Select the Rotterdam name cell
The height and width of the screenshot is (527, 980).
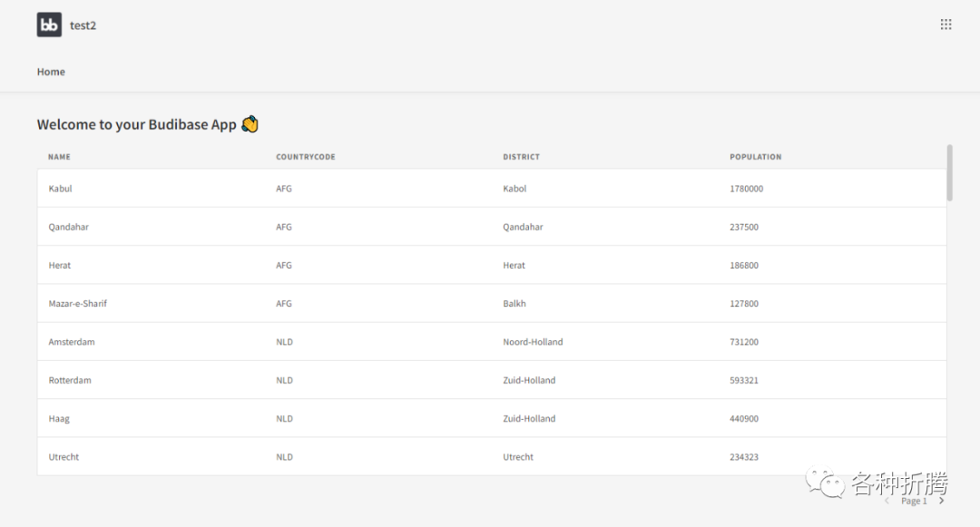[x=69, y=380]
